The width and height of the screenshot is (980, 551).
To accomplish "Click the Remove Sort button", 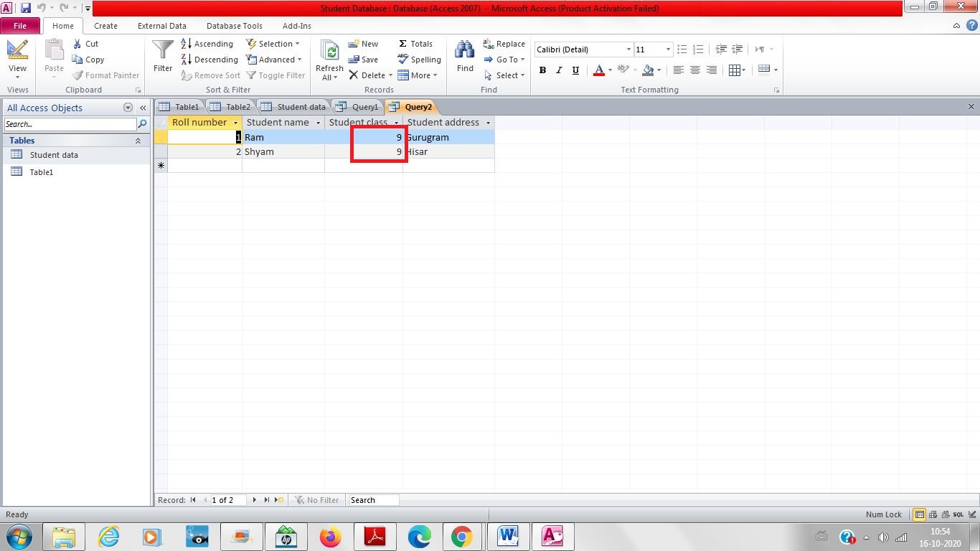I will (210, 75).
